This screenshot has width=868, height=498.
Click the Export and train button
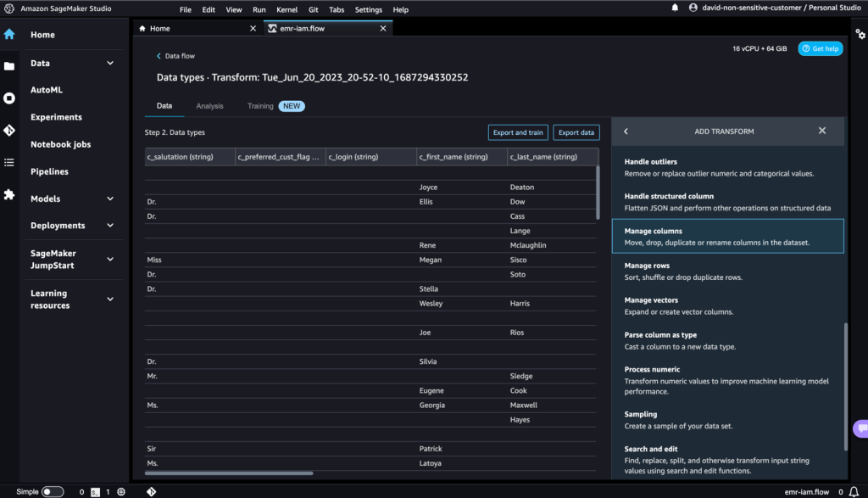(x=518, y=132)
